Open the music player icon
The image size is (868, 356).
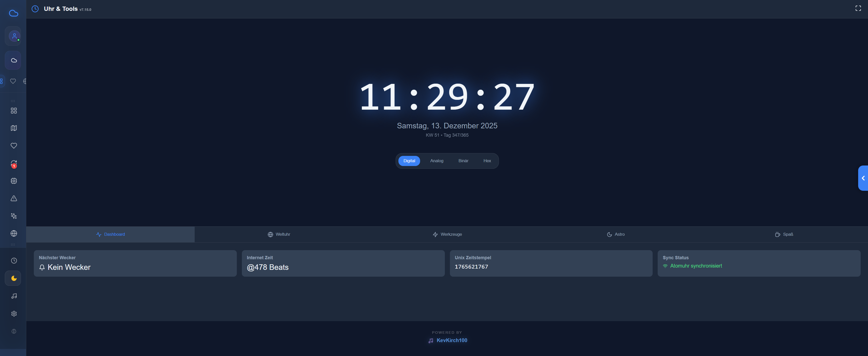13,296
